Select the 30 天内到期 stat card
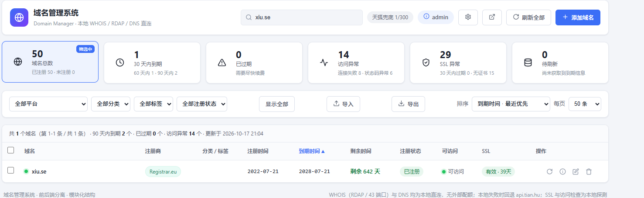Screen dimensions: 644x198 [x=152, y=63]
